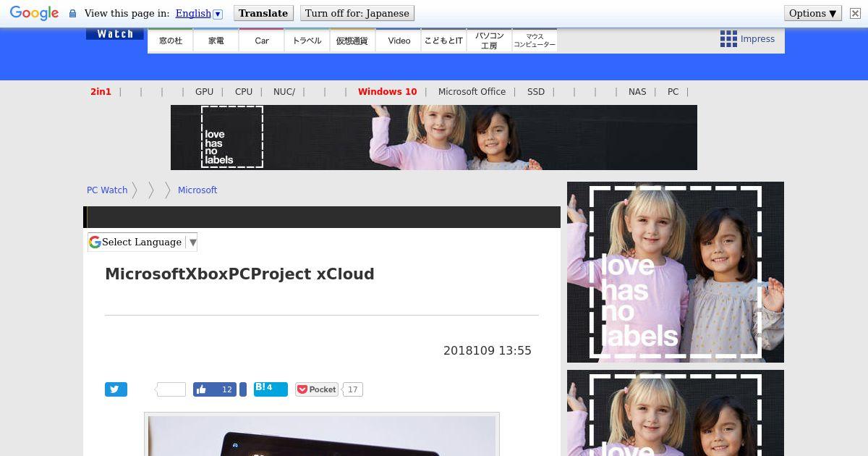The height and width of the screenshot is (456, 868).
Task: Go to the 2in1 topic link
Action: point(101,92)
